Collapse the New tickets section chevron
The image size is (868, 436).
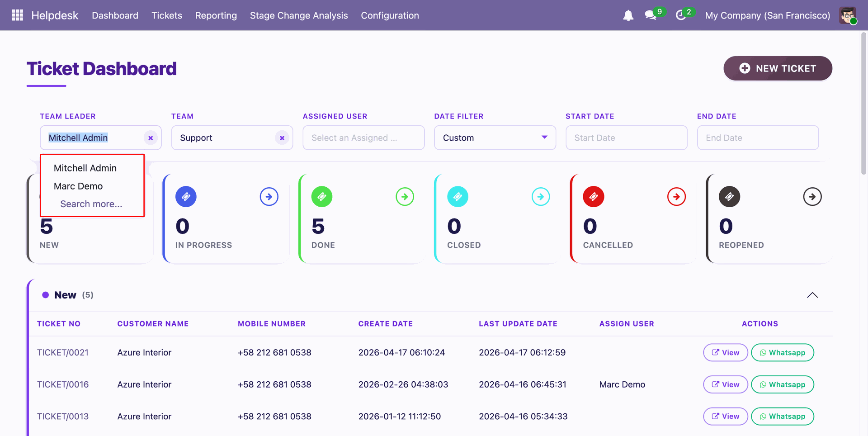point(812,295)
